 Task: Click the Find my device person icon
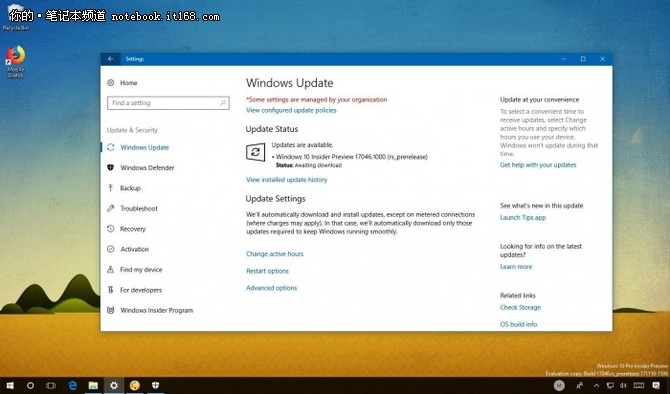pos(111,269)
